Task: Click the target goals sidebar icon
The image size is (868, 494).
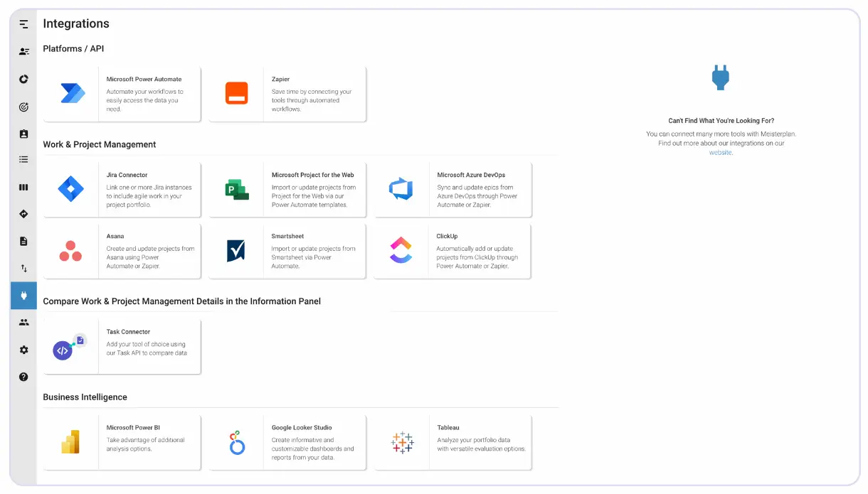Action: [23, 107]
